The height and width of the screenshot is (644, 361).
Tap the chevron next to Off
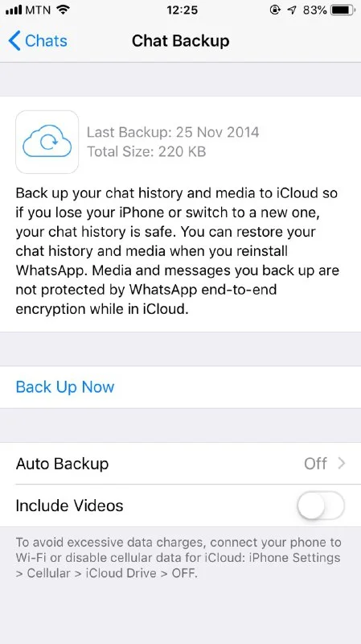(x=342, y=464)
